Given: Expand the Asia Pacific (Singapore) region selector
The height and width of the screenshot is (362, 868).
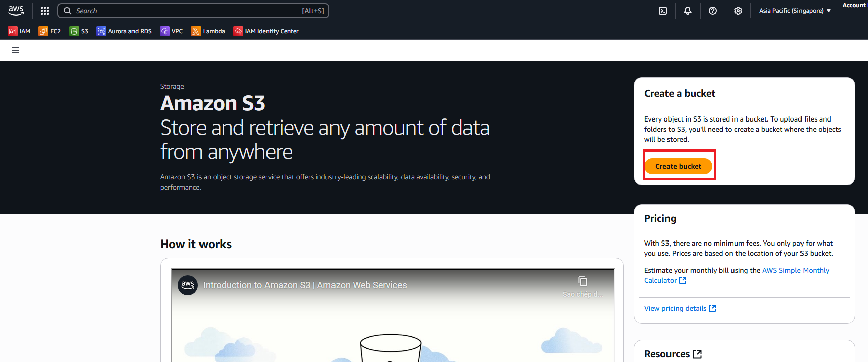Looking at the screenshot, I should [795, 11].
